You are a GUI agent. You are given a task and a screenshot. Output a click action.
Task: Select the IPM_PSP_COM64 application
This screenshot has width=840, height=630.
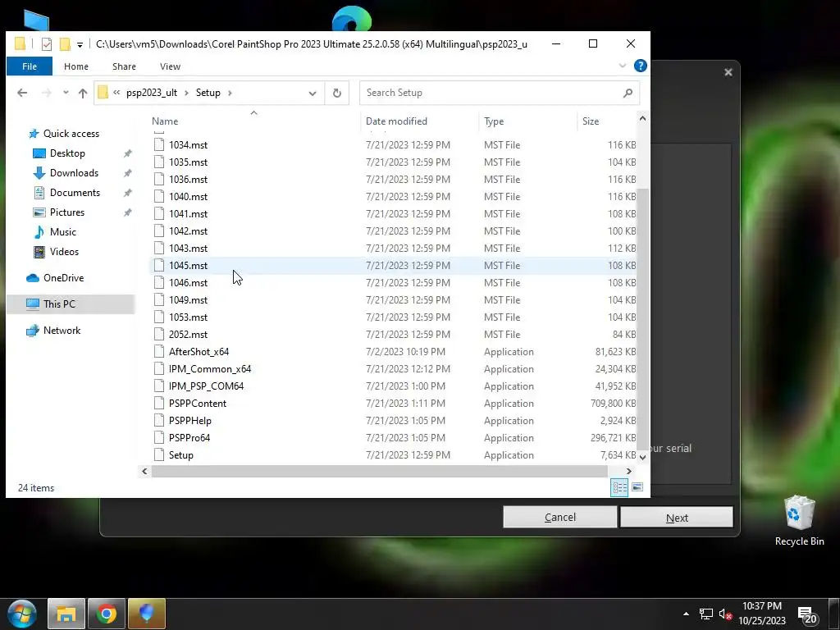[x=206, y=386]
